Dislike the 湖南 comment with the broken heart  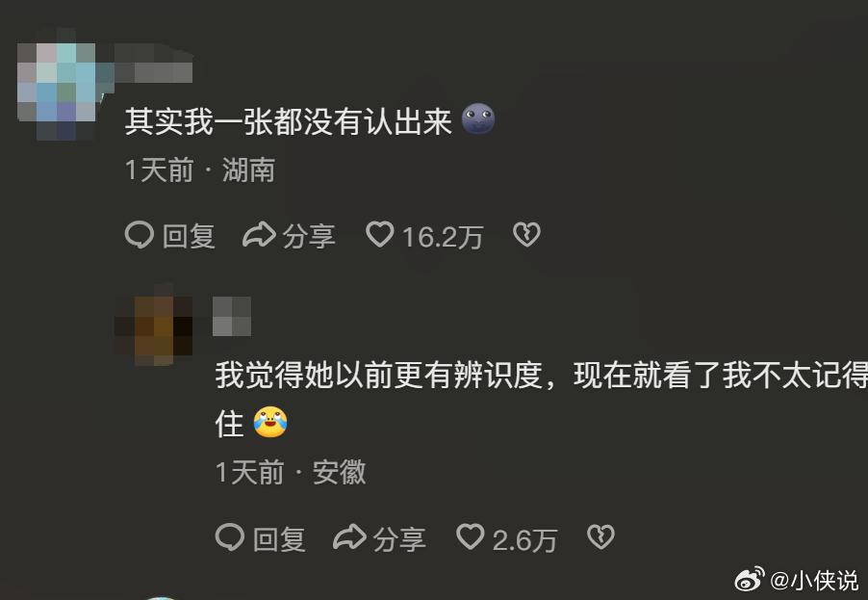(526, 234)
